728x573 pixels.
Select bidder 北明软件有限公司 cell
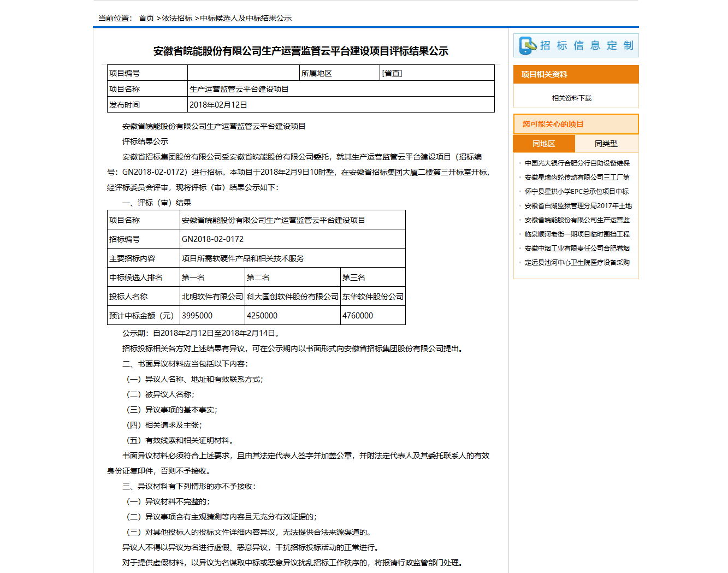pos(212,297)
